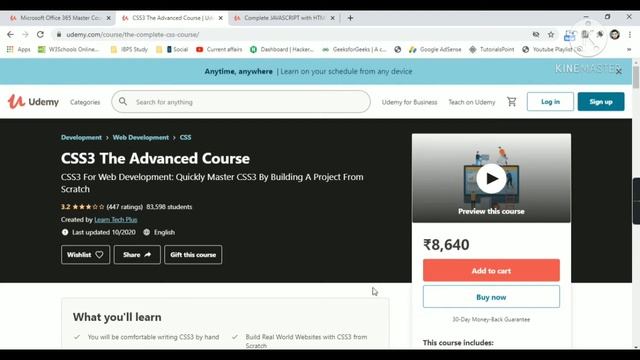
Task: Click Buy now
Action: point(491,297)
